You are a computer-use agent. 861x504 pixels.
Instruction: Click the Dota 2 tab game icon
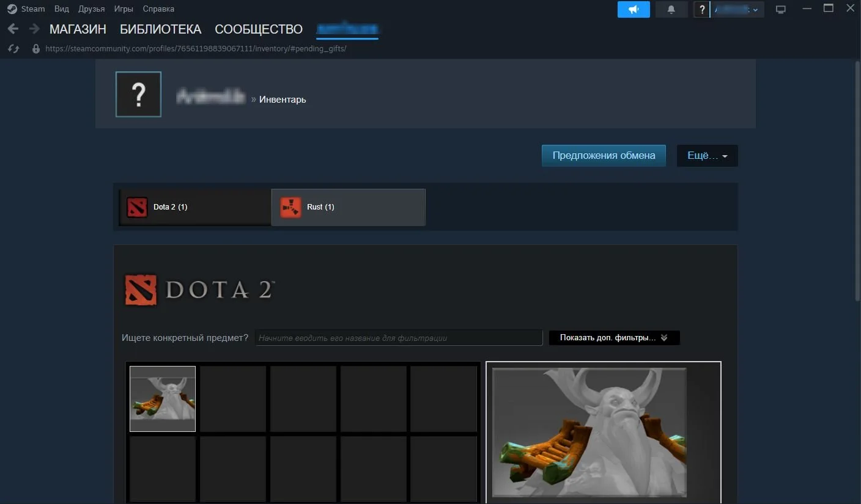pos(137,207)
